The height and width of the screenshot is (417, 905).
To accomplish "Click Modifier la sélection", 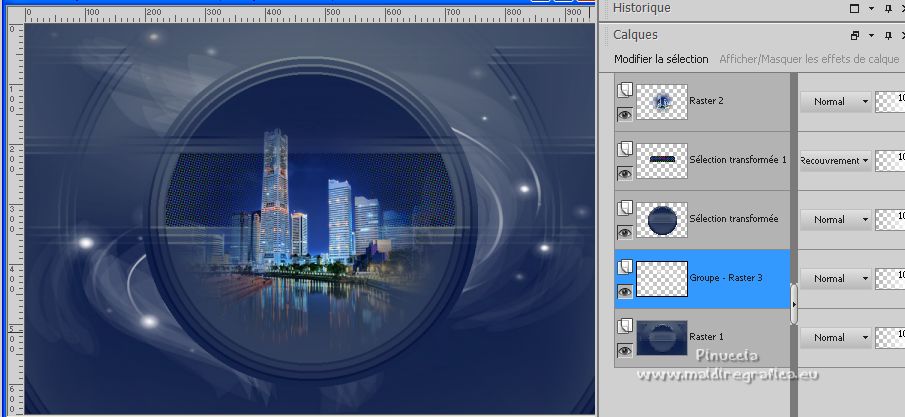I will point(661,59).
